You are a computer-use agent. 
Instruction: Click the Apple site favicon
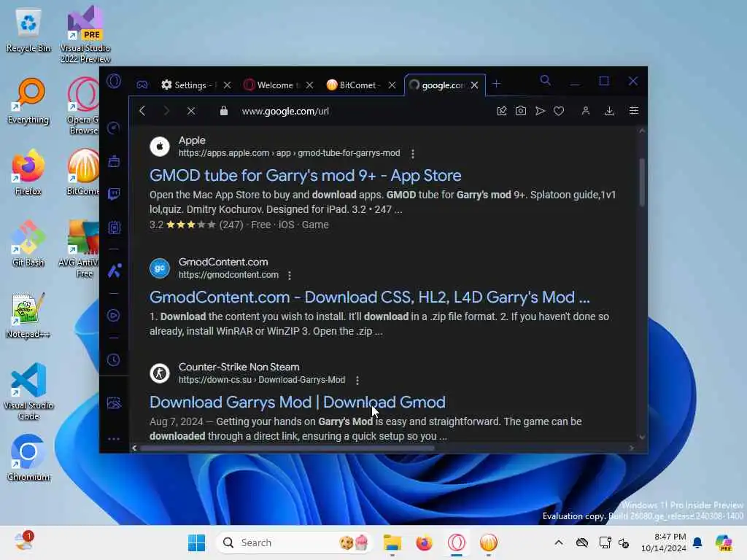(x=160, y=146)
